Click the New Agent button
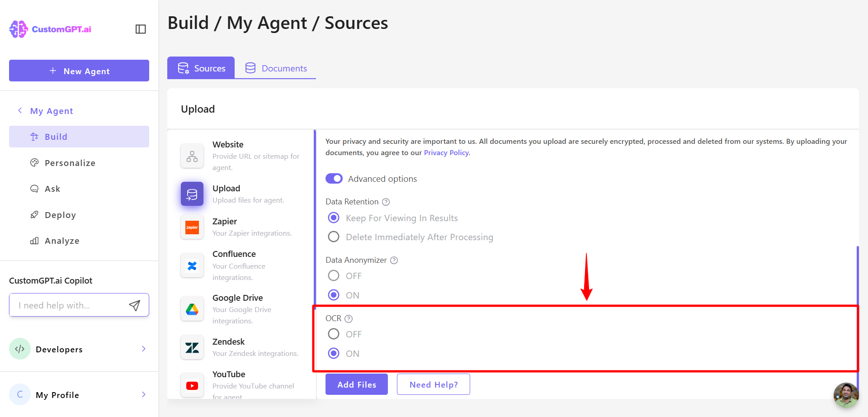 [79, 71]
